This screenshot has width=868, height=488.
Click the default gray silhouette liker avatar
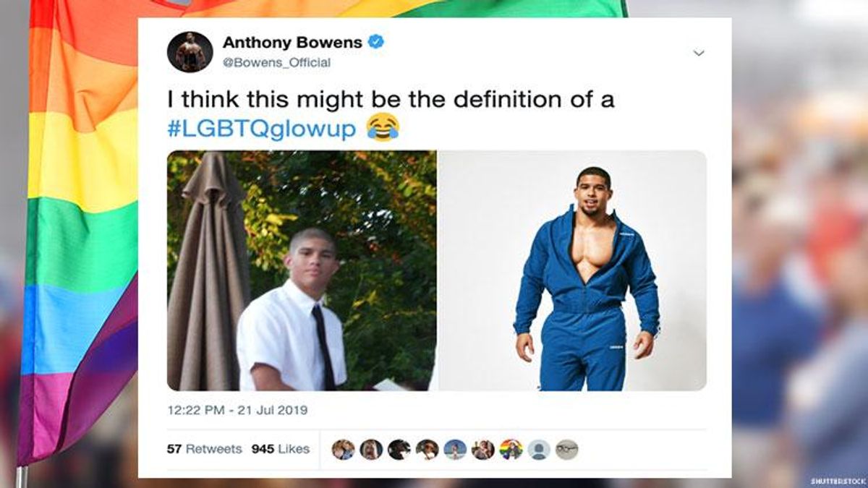(x=539, y=450)
